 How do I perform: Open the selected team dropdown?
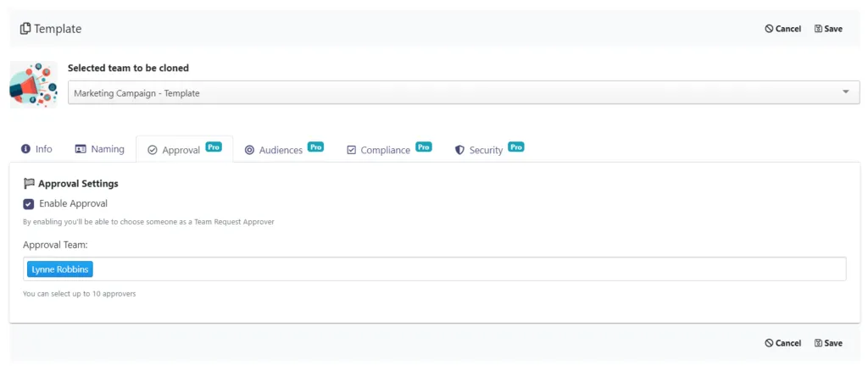coord(464,93)
